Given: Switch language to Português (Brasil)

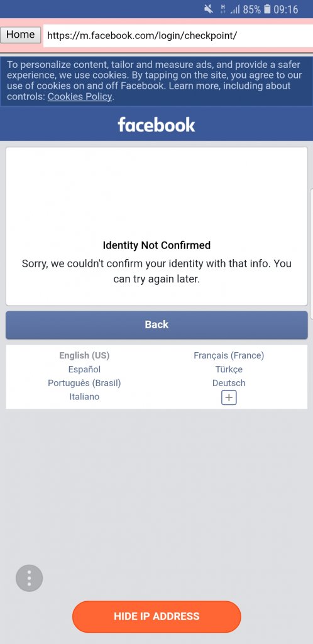Looking at the screenshot, I should click(84, 383).
